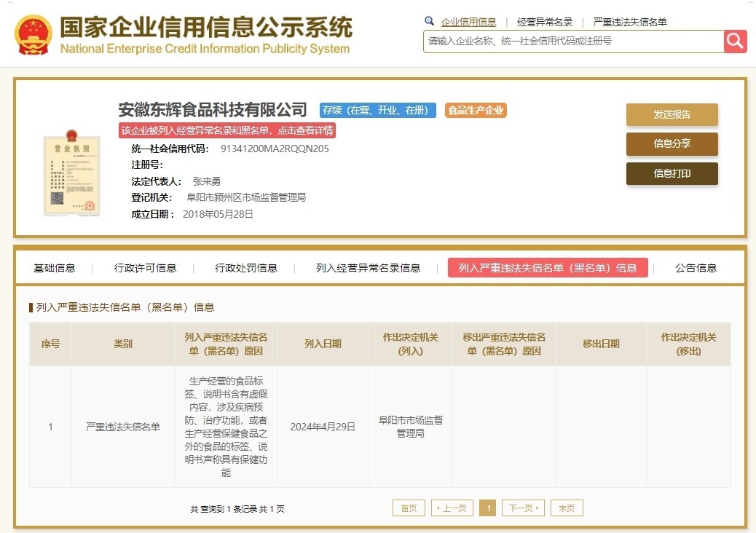Click the National Enterprise Credit Information Publicity System subtitle
Screen dimensions: 756x533
coord(205,49)
